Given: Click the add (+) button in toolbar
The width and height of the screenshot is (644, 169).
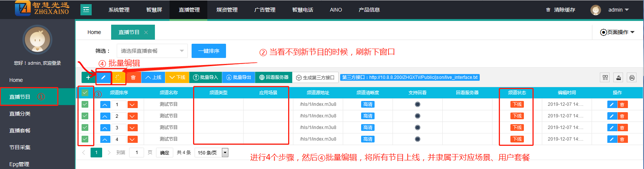Looking at the screenshot, I should [88, 77].
